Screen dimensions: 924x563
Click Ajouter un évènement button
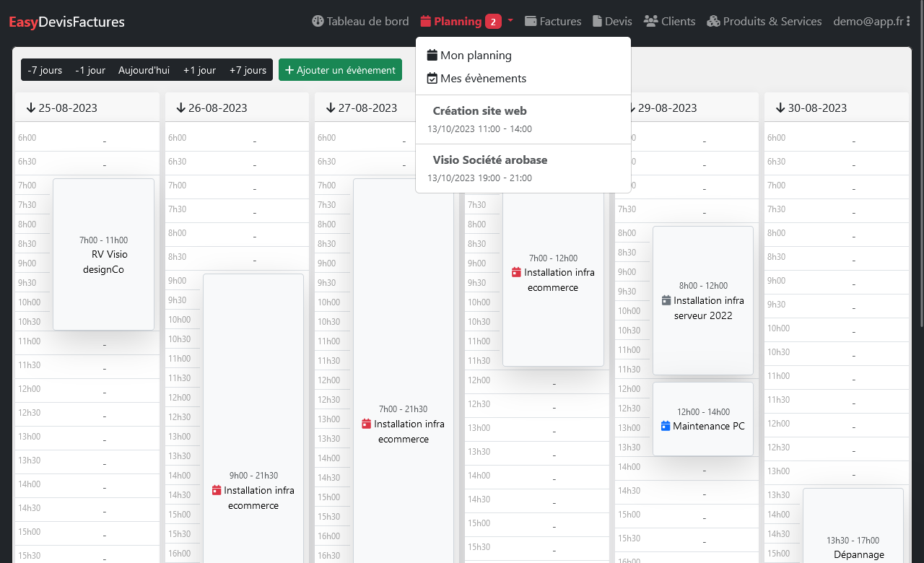[340, 70]
